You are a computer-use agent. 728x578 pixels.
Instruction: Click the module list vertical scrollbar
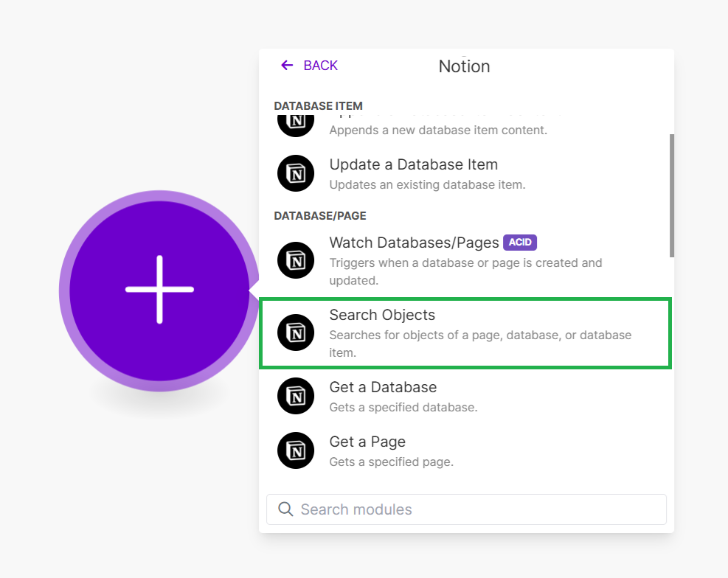[672, 195]
